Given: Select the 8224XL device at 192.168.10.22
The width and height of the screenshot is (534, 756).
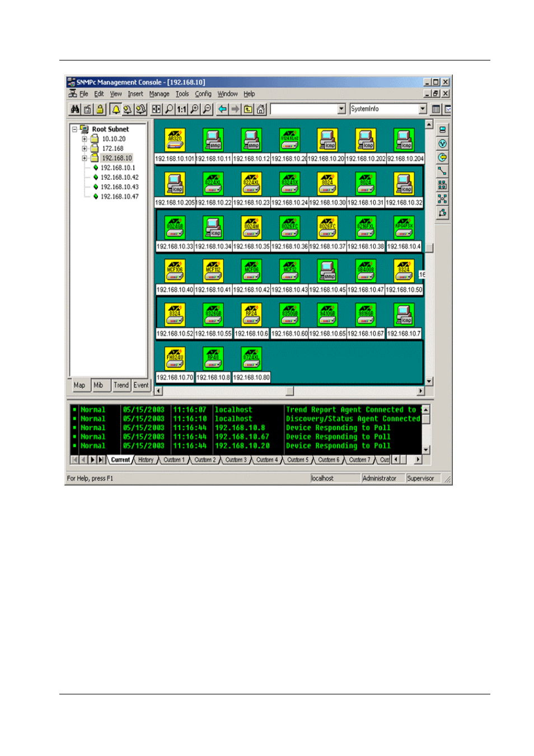Looking at the screenshot, I should coord(213,183).
